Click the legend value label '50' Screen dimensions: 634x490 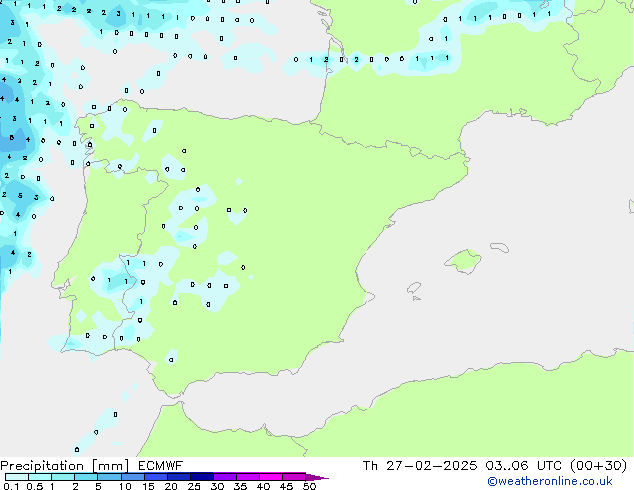click(x=309, y=486)
